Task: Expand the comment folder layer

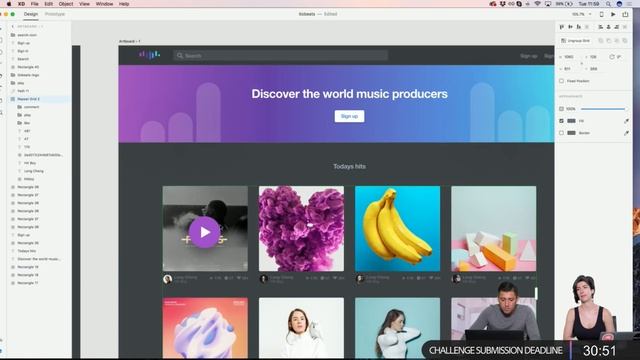Action: pos(19,107)
